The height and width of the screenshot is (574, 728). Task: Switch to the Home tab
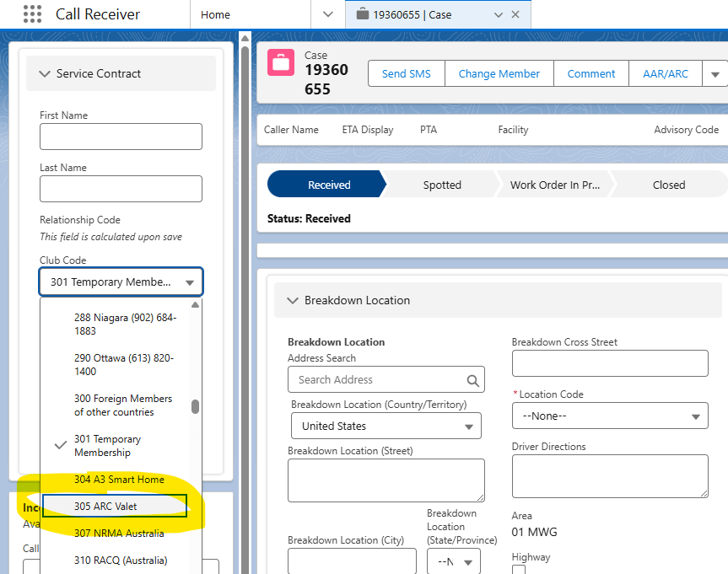tap(216, 14)
